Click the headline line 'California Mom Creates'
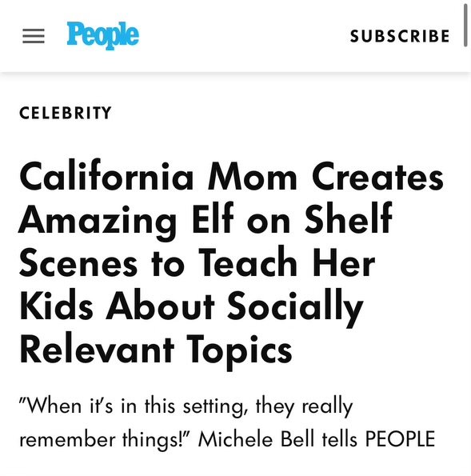471x476 pixels. coord(232,176)
